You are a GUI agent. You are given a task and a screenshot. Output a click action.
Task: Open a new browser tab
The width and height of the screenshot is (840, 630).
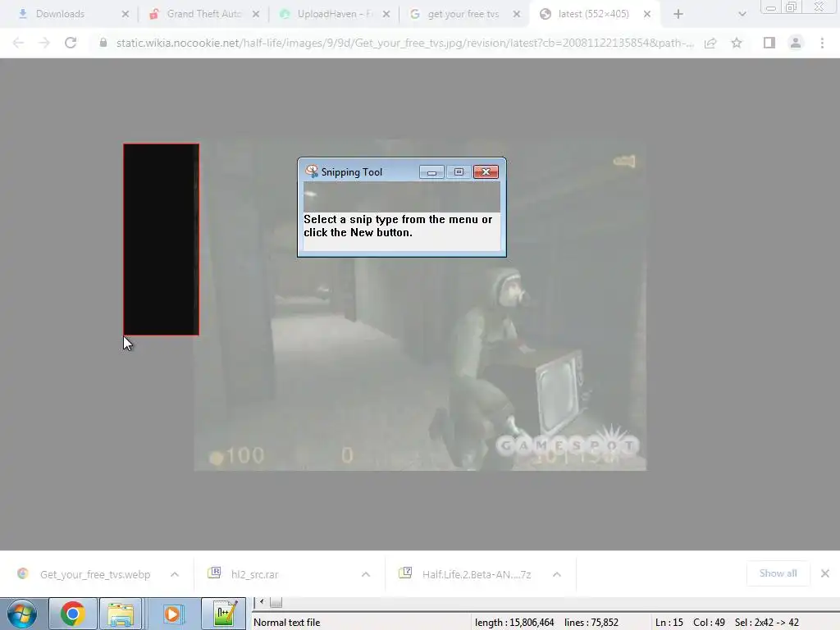point(678,15)
